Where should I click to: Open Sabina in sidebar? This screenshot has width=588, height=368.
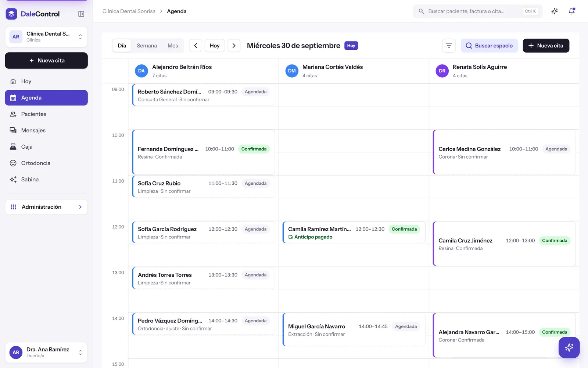point(46,180)
